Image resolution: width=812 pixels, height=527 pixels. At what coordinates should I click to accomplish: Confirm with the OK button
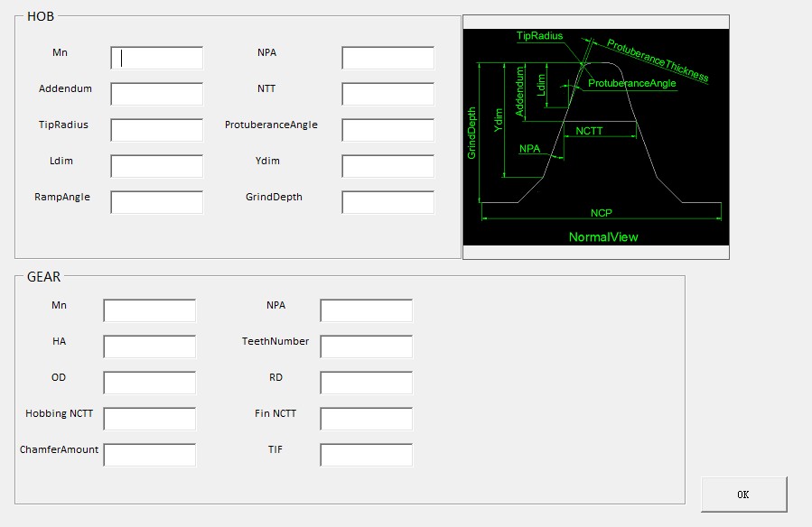pyautogui.click(x=743, y=495)
